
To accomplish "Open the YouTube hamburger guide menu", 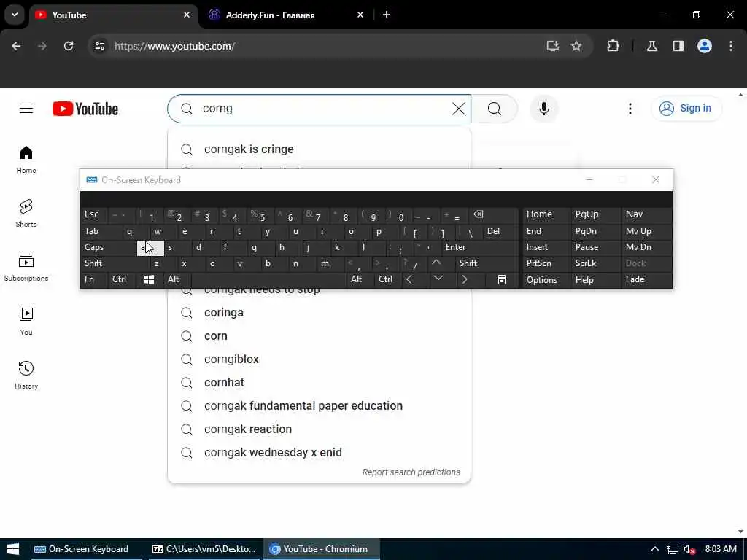I will pos(26,109).
